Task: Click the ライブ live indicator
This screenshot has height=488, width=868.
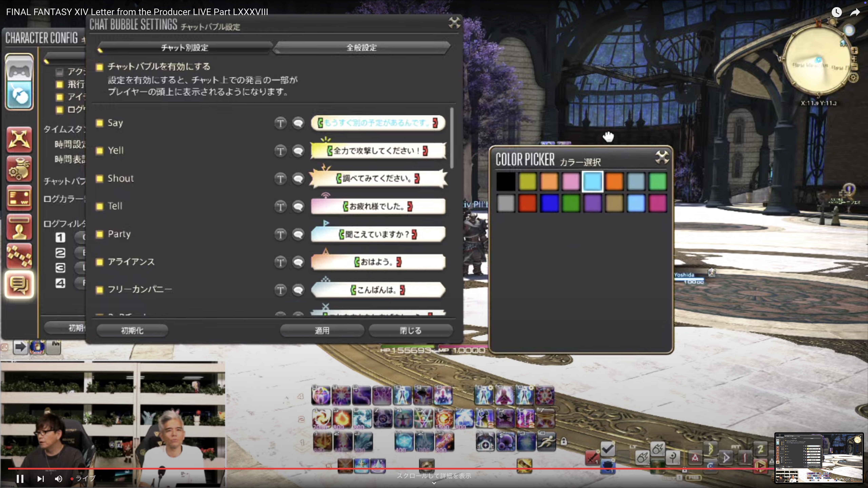Action: [x=83, y=479]
